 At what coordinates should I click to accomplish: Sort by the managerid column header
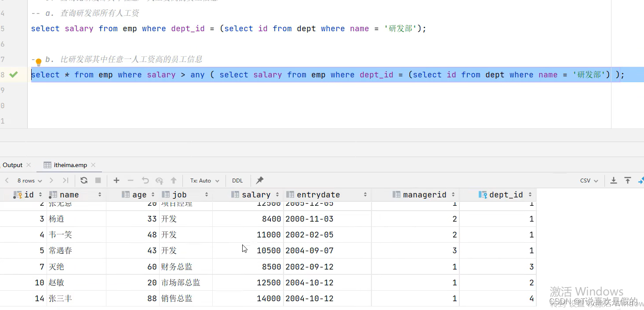click(x=415, y=194)
